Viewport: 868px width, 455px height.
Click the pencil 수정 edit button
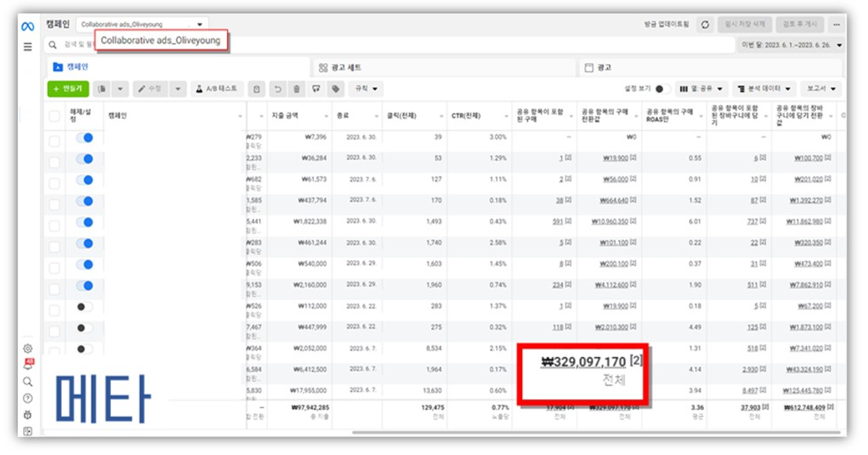[150, 88]
